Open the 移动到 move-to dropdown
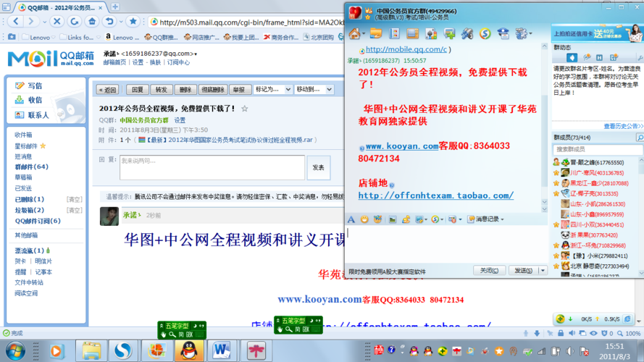Viewport: 644px width, 362px height. (x=314, y=90)
